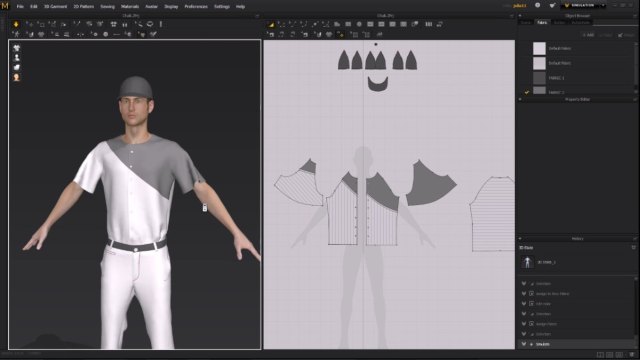640x360 pixels.
Task: Click the T-shirt icon in second 3D toolbar row
Action: click(41, 35)
